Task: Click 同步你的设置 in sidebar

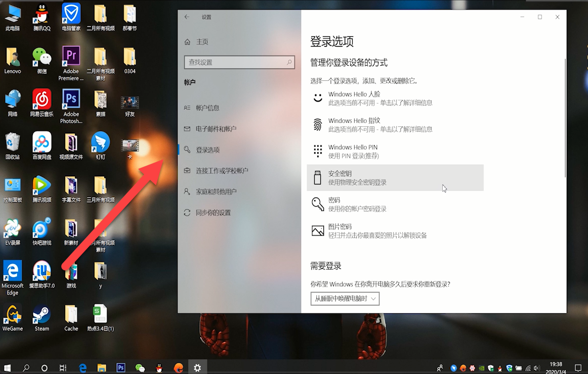Action: (213, 212)
